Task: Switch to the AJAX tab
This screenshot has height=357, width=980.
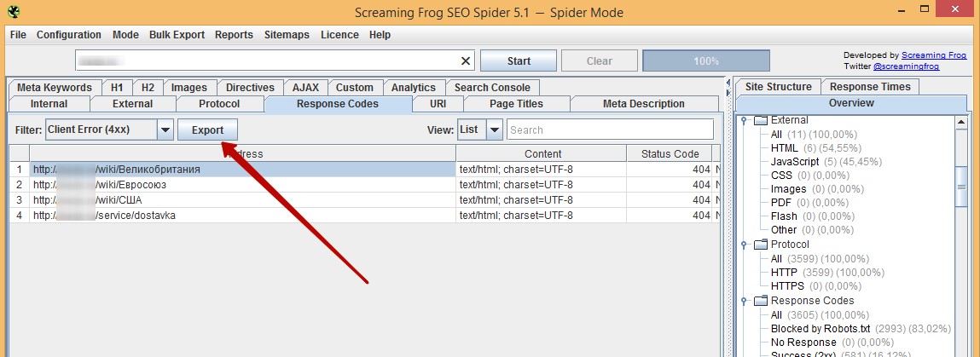Action: tap(305, 88)
